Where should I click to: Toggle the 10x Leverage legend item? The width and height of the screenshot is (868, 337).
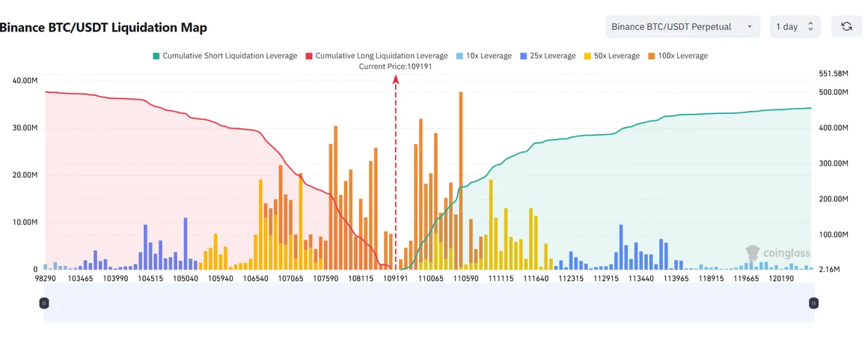click(x=484, y=56)
